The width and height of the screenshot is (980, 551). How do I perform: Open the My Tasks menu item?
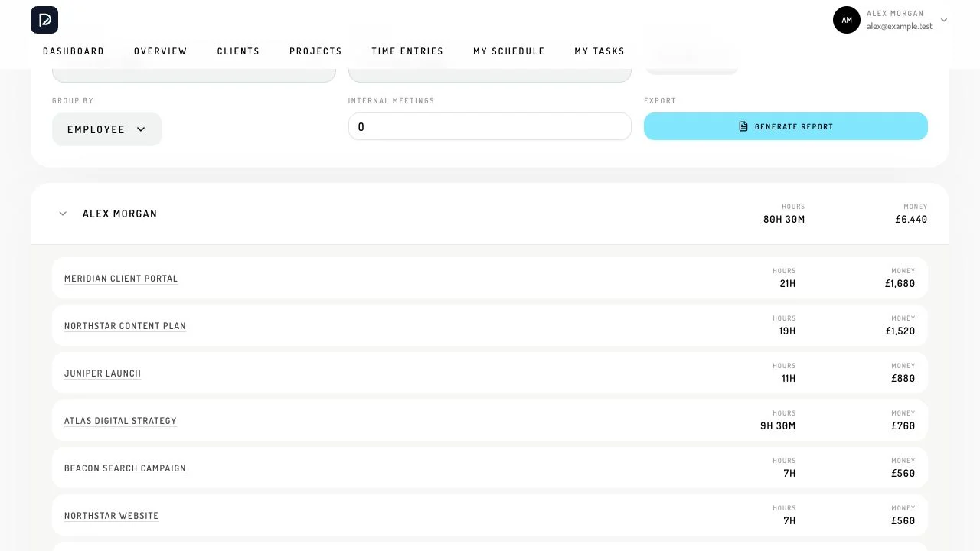coord(599,51)
